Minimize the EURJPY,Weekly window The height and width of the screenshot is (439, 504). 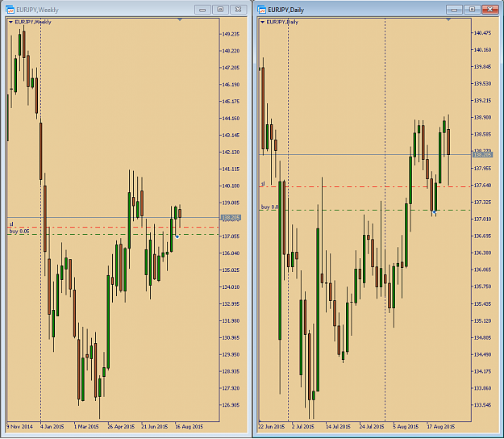click(202, 10)
